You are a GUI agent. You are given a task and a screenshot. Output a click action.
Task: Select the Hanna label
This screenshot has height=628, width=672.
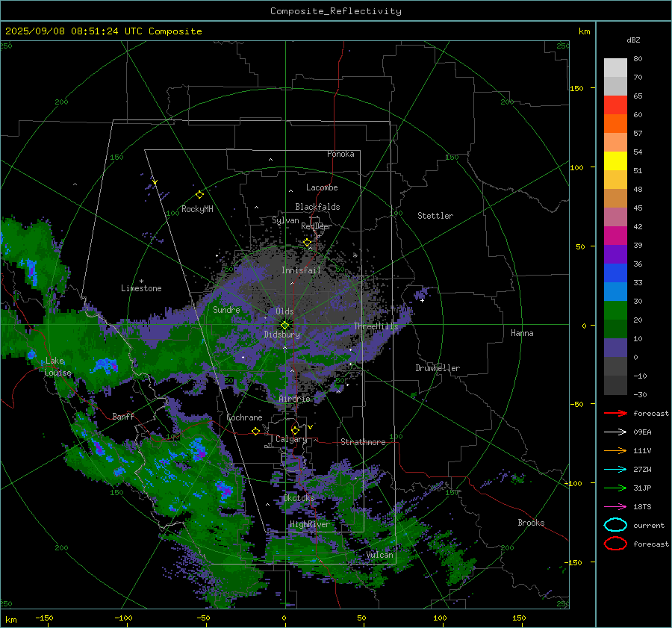pyautogui.click(x=522, y=333)
